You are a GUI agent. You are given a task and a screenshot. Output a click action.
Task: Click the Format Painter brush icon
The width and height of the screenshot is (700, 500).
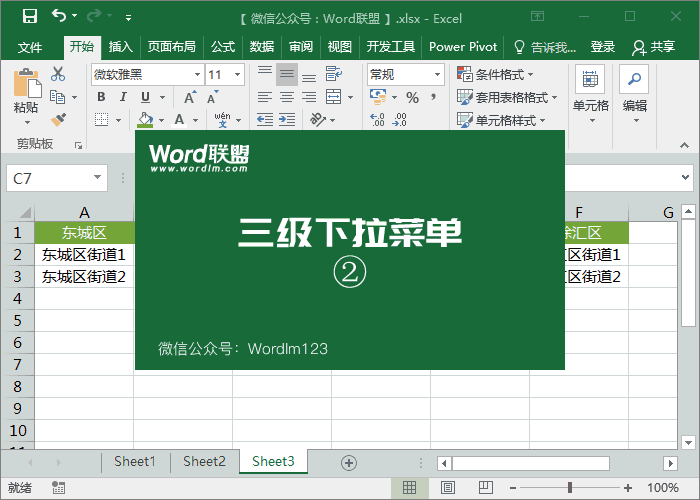coord(58,120)
